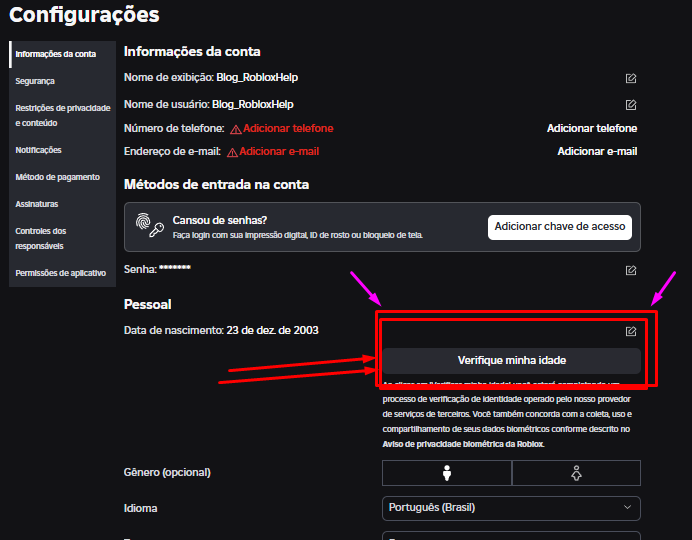This screenshot has height=540, width=692.
Task: Select Assinaturas in the sidebar
Action: click(37, 204)
